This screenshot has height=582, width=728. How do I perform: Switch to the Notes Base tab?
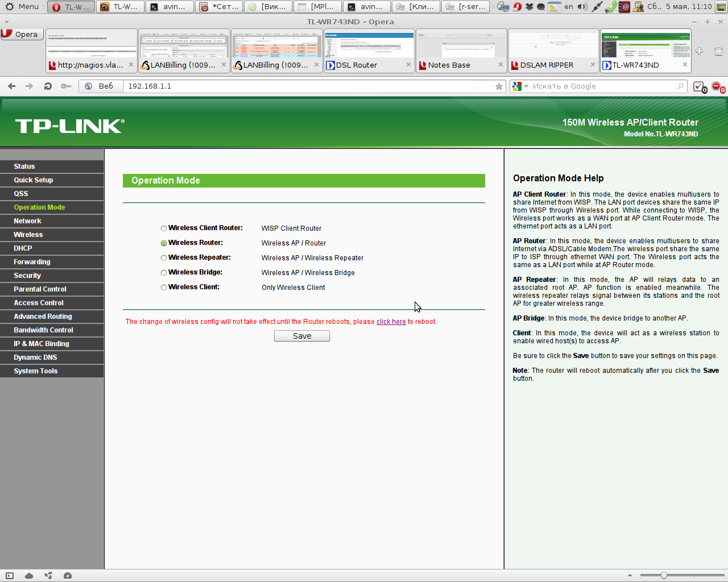(461, 51)
